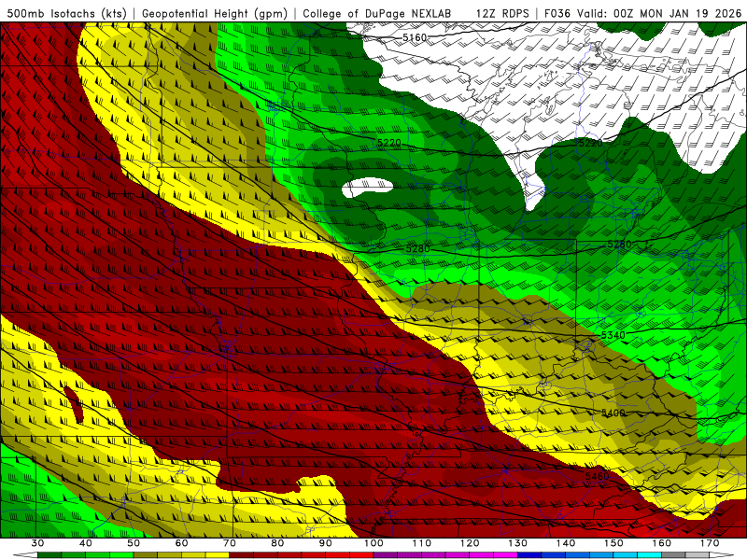The height and width of the screenshot is (560, 747).
Task: Click the 120 value on the color scale
Action: (470, 543)
